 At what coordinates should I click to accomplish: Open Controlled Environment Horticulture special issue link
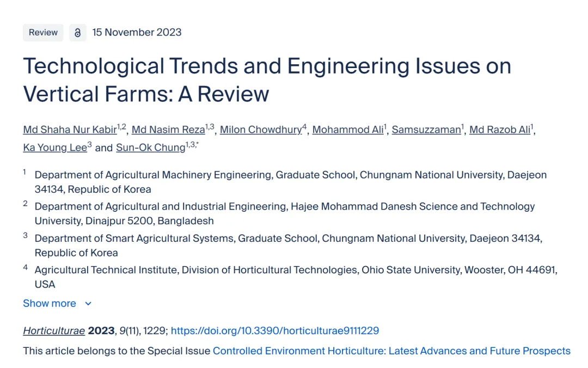tap(391, 351)
